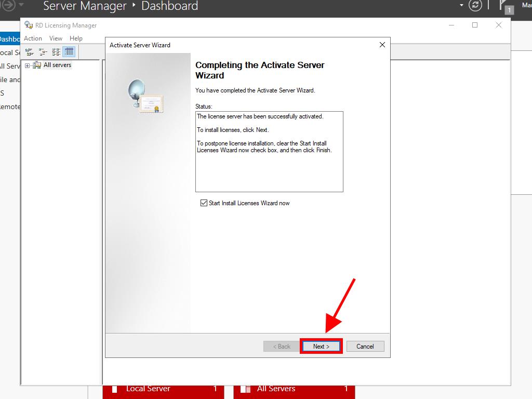Open the Help menu in RD Licensing Manager
This screenshot has width=532, height=399.
pyautogui.click(x=76, y=38)
